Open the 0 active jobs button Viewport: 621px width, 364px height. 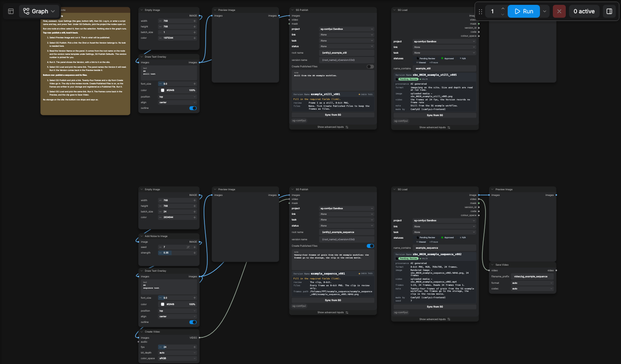(584, 11)
